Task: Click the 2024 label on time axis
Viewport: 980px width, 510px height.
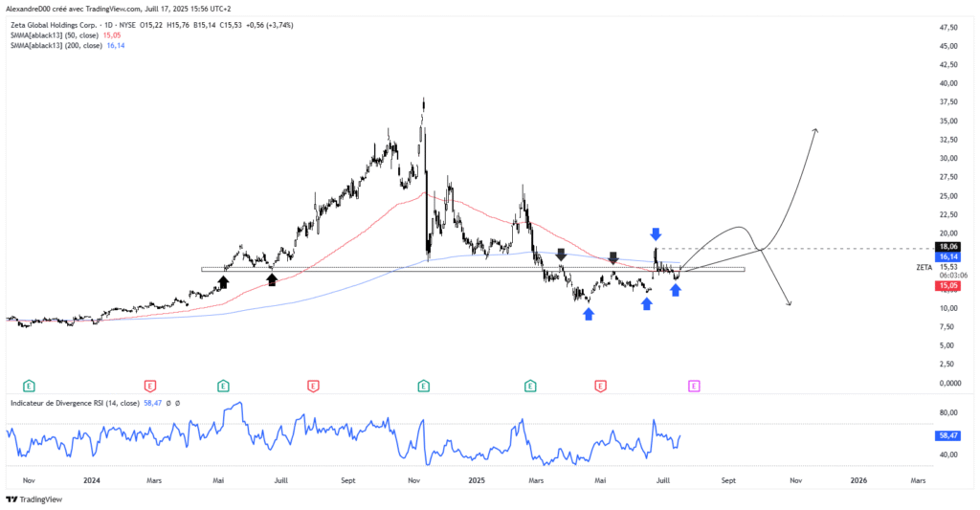Action: point(91,480)
